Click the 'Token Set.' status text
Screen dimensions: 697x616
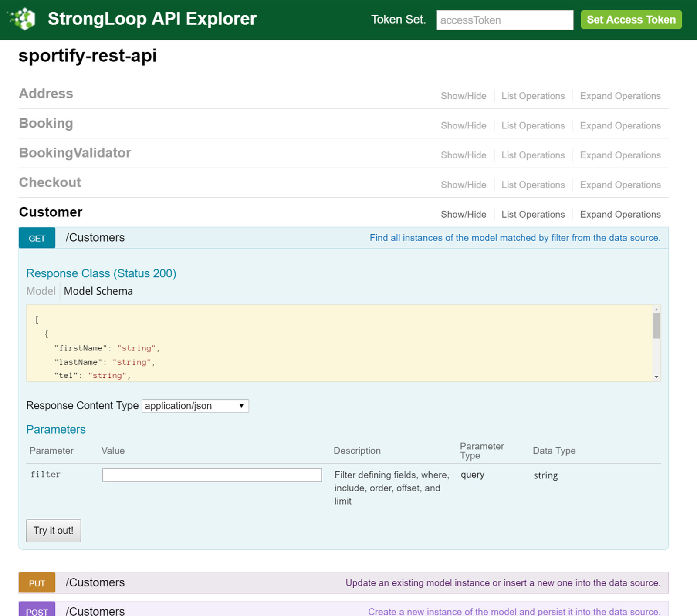point(399,20)
